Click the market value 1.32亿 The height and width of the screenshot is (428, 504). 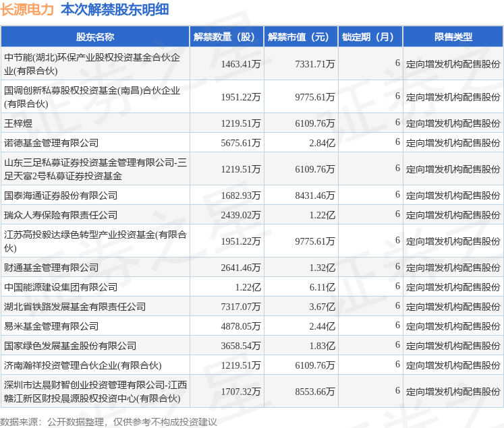322,268
